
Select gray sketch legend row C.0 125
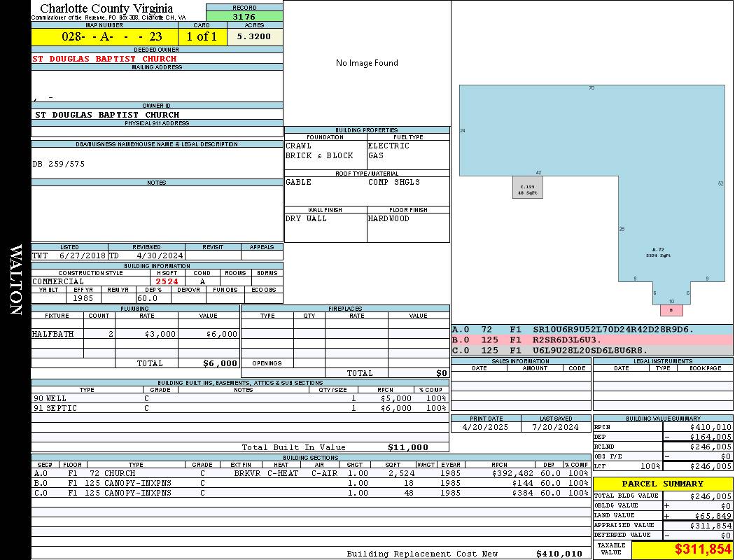pos(592,351)
